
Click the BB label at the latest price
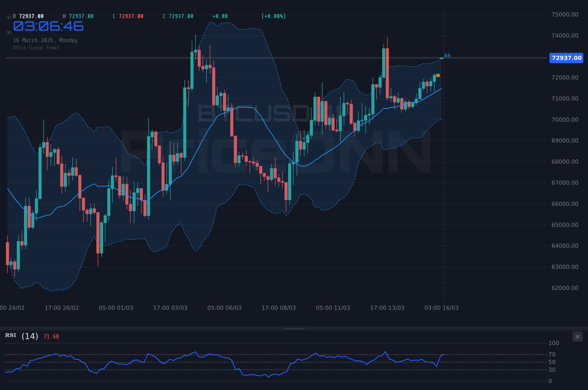(447, 55)
